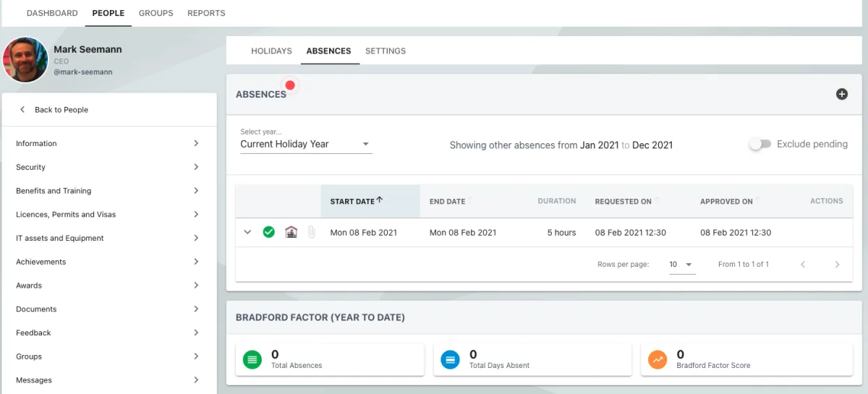Click the orange Bradford Factor Score icon
This screenshot has height=394, width=868.
click(x=658, y=359)
